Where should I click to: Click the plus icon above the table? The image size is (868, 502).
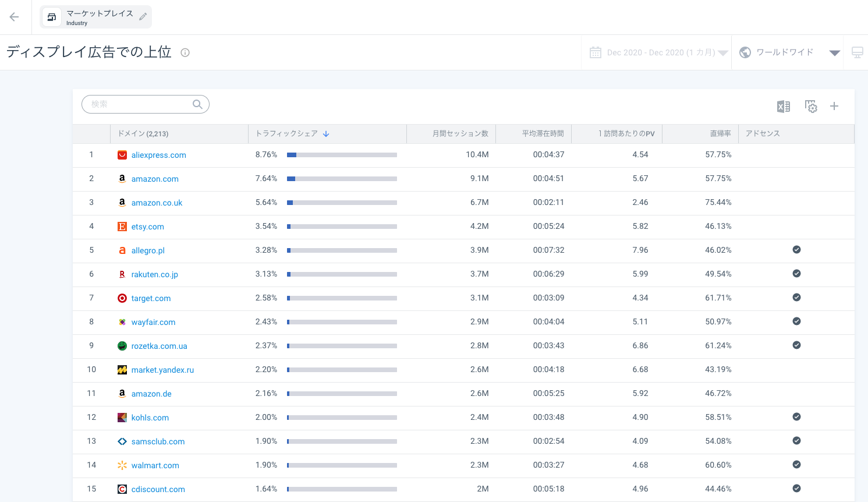tap(834, 106)
